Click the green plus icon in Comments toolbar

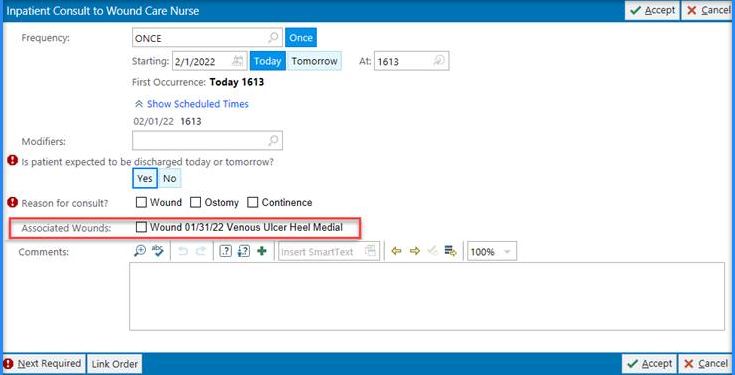[x=262, y=252]
